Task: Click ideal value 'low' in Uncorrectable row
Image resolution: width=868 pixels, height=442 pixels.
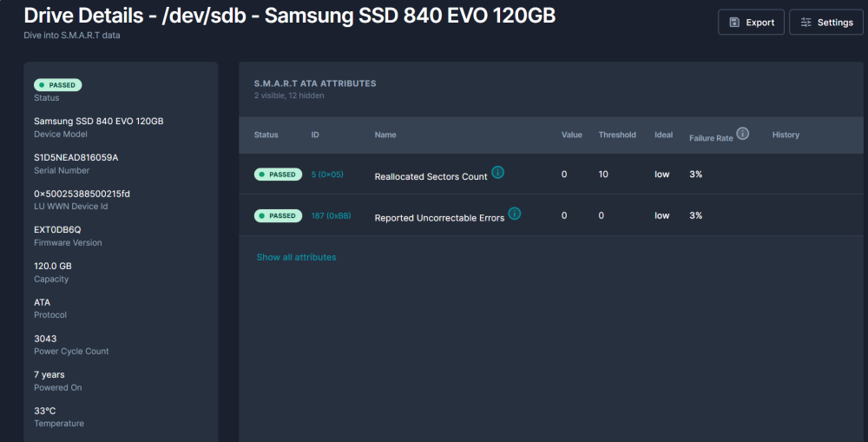Action: pyautogui.click(x=662, y=215)
